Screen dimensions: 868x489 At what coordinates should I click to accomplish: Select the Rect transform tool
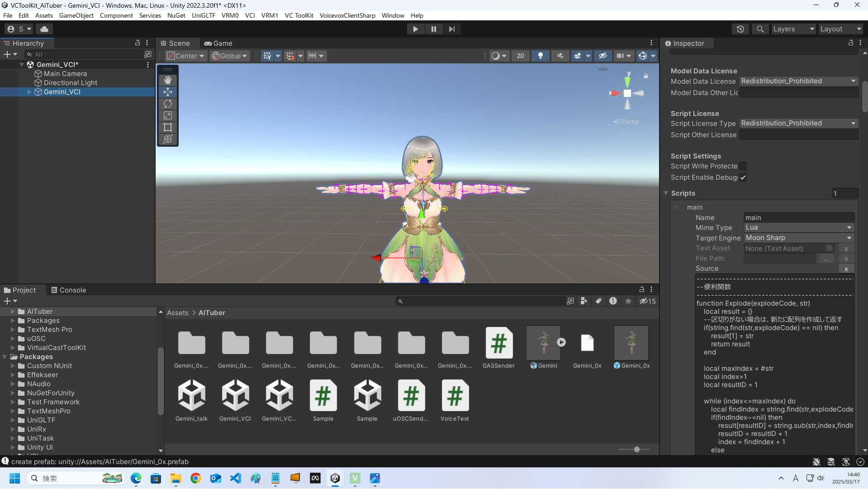coord(168,127)
